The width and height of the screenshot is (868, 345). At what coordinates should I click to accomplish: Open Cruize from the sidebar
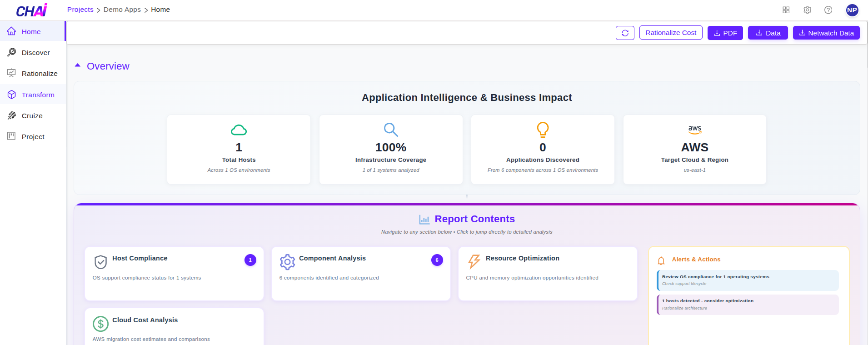32,116
